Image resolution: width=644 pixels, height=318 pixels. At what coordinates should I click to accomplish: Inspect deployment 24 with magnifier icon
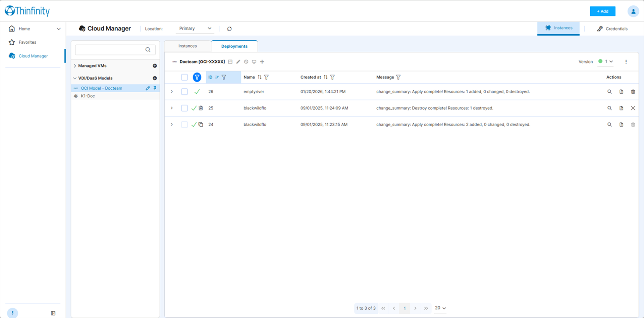pos(609,125)
